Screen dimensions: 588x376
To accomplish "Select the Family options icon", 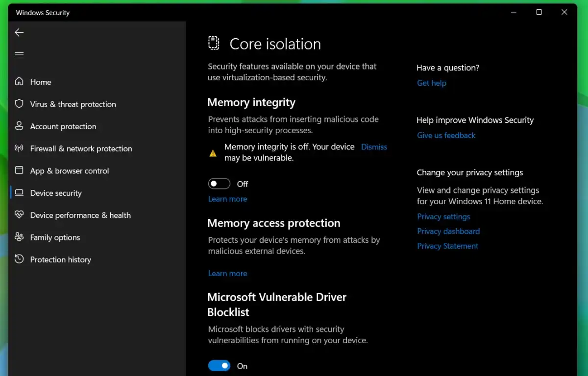I will [20, 237].
